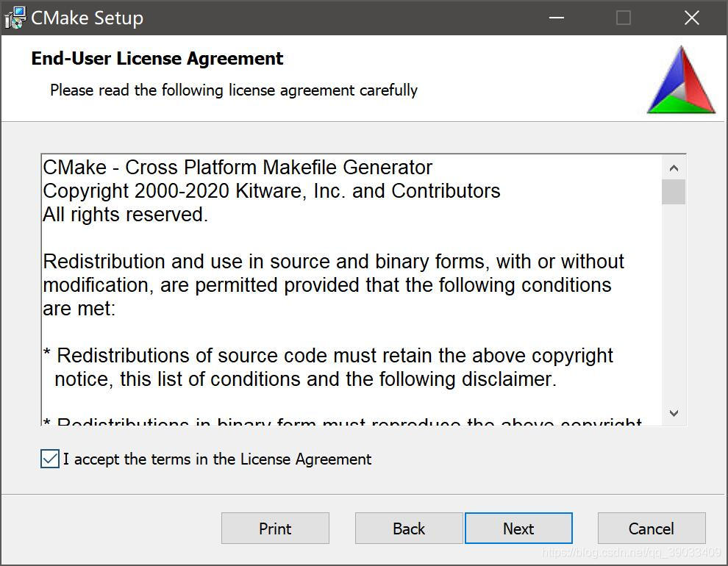Click the license scrollbar down arrow

[x=674, y=413]
